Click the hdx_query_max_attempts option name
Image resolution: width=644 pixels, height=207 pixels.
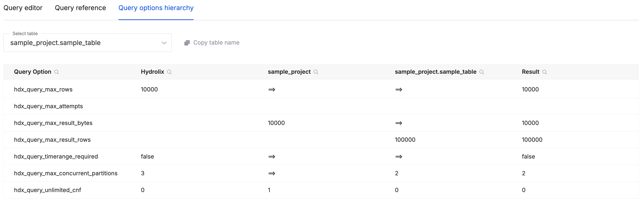48,106
